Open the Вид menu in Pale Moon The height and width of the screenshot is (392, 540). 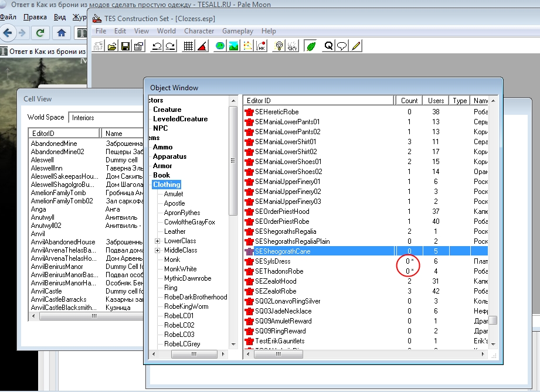60,17
